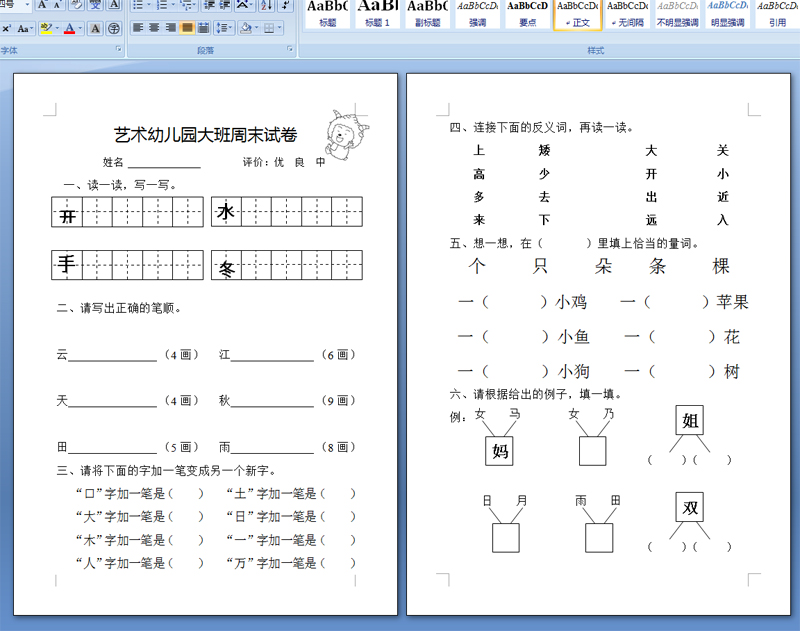This screenshot has height=631, width=800.
Task: Apply the 强调 style
Action: point(477,14)
